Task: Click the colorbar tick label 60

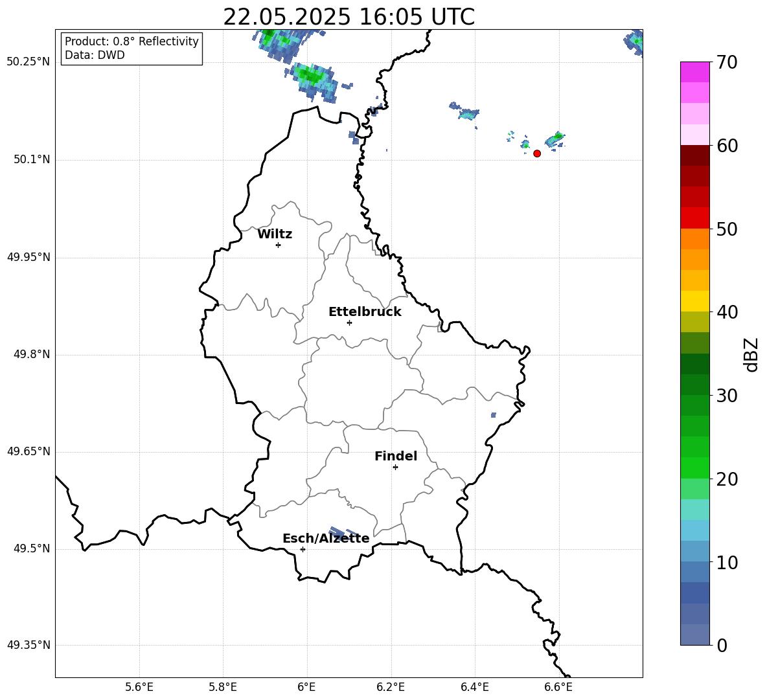Action: pos(727,146)
